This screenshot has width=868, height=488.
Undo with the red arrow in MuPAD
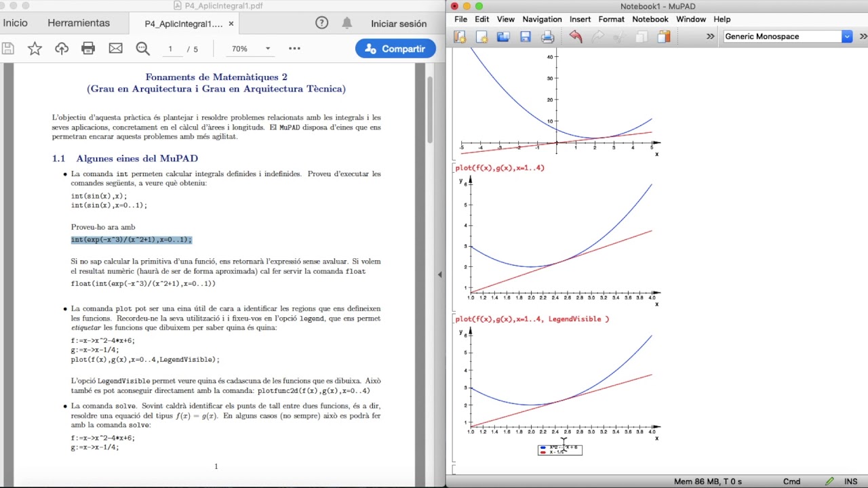pos(576,37)
